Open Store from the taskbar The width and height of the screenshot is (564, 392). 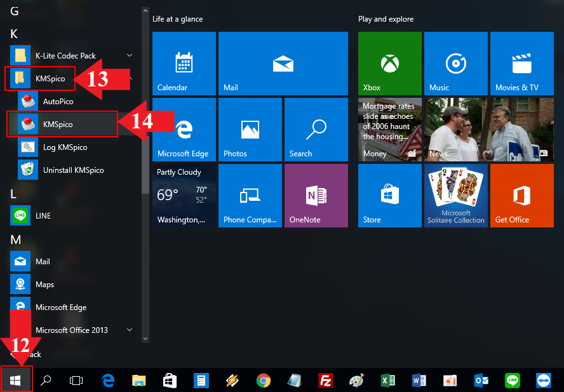point(170,380)
